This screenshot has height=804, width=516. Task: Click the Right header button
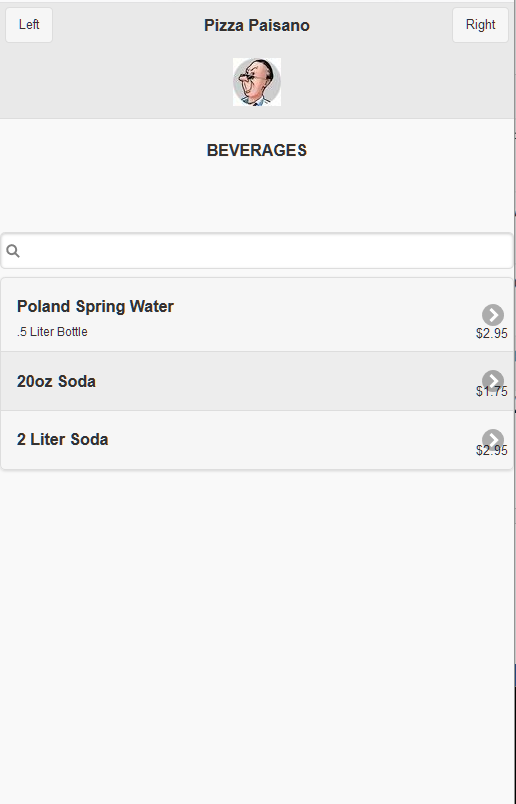[480, 25]
